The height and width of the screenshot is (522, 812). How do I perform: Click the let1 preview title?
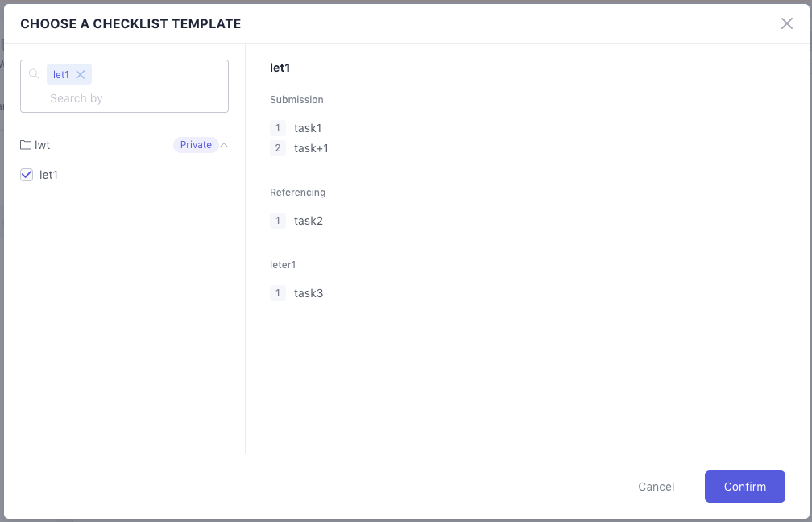280,68
